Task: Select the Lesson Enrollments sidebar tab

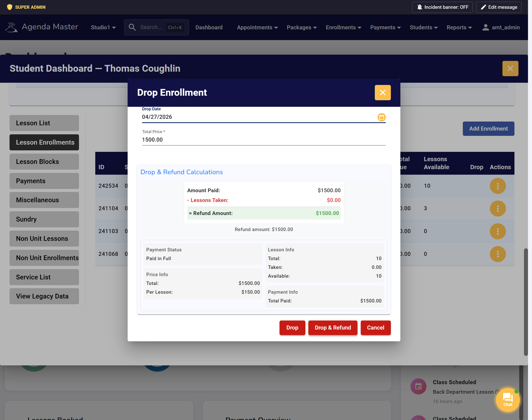Action: click(x=44, y=142)
